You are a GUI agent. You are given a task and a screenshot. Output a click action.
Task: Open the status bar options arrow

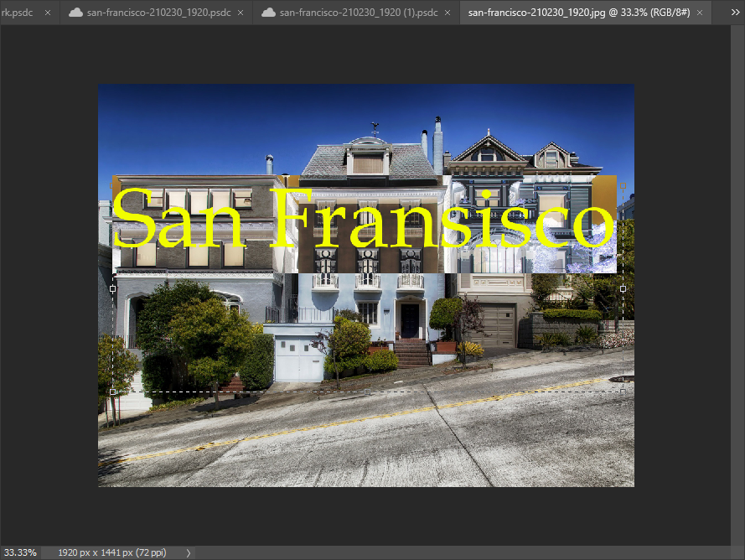pyautogui.click(x=189, y=552)
